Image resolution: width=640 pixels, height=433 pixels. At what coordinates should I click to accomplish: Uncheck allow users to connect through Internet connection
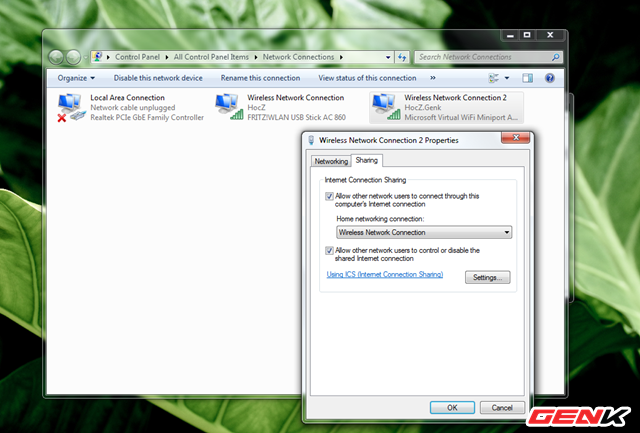click(x=330, y=197)
